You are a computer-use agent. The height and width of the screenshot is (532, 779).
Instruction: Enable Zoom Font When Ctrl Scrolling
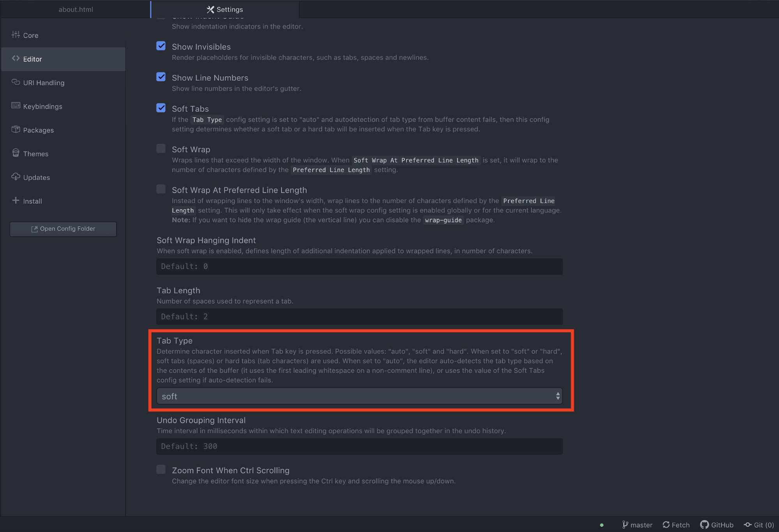161,469
